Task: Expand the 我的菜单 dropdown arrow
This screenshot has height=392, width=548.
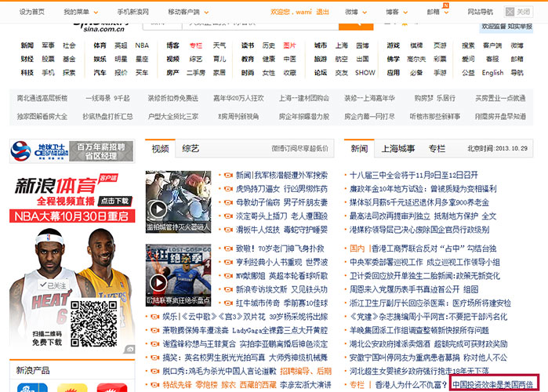Action: click(x=96, y=13)
